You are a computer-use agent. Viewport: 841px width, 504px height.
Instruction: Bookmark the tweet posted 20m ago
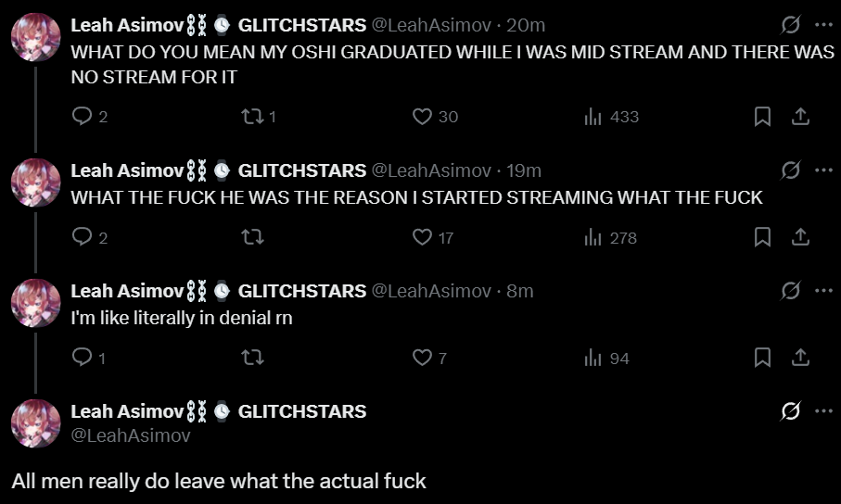pos(762,117)
